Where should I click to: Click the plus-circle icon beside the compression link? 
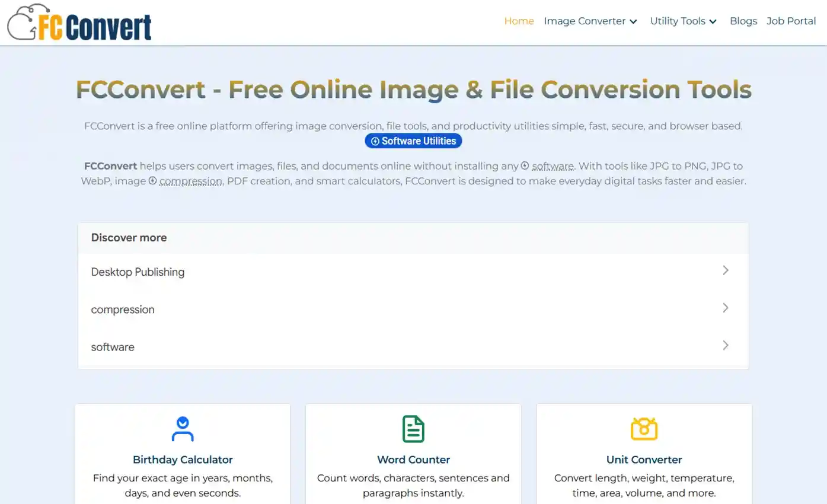(x=153, y=181)
